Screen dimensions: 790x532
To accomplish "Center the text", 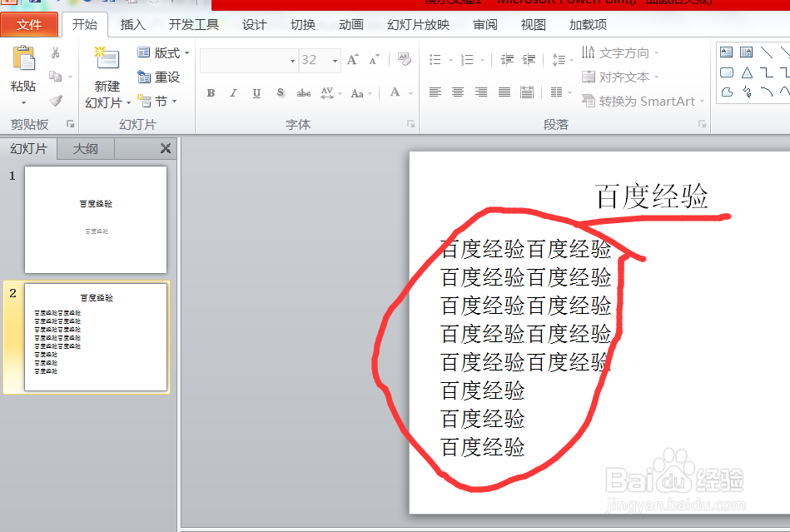I will coord(458,92).
